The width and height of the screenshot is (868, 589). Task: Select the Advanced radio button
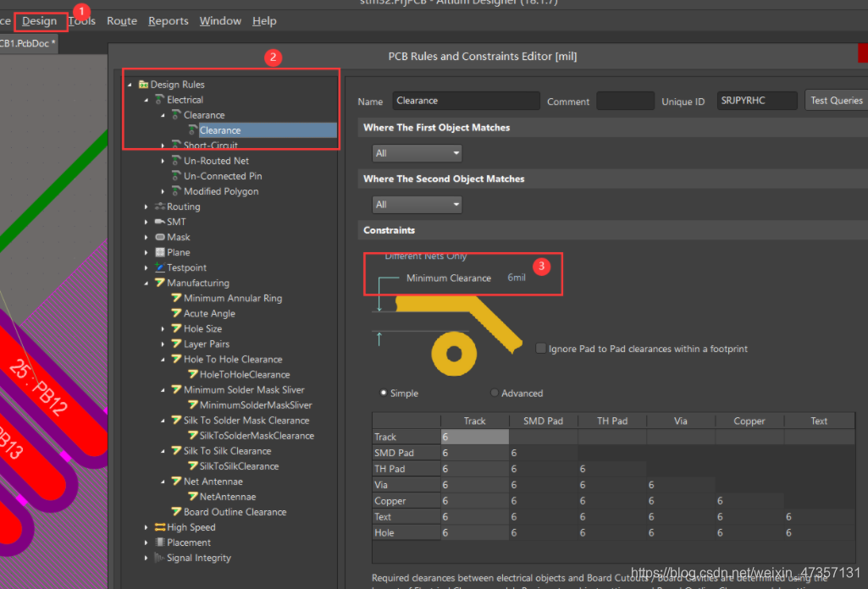click(495, 393)
